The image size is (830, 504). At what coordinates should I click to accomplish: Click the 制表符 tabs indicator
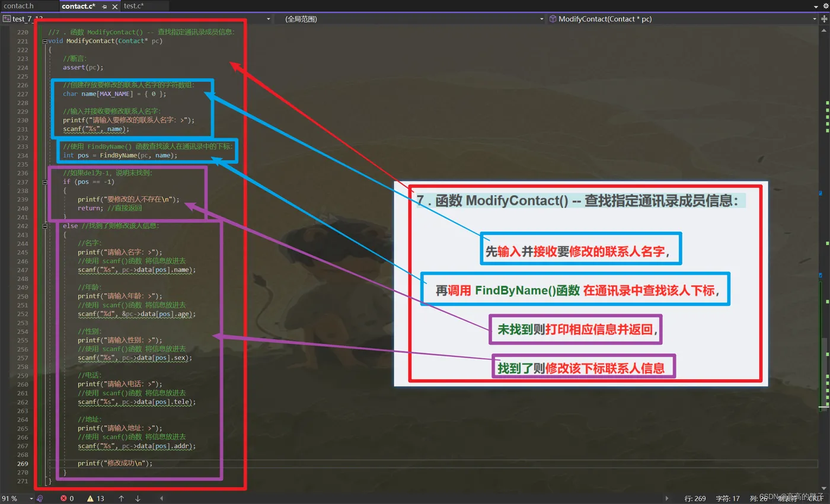(788, 499)
